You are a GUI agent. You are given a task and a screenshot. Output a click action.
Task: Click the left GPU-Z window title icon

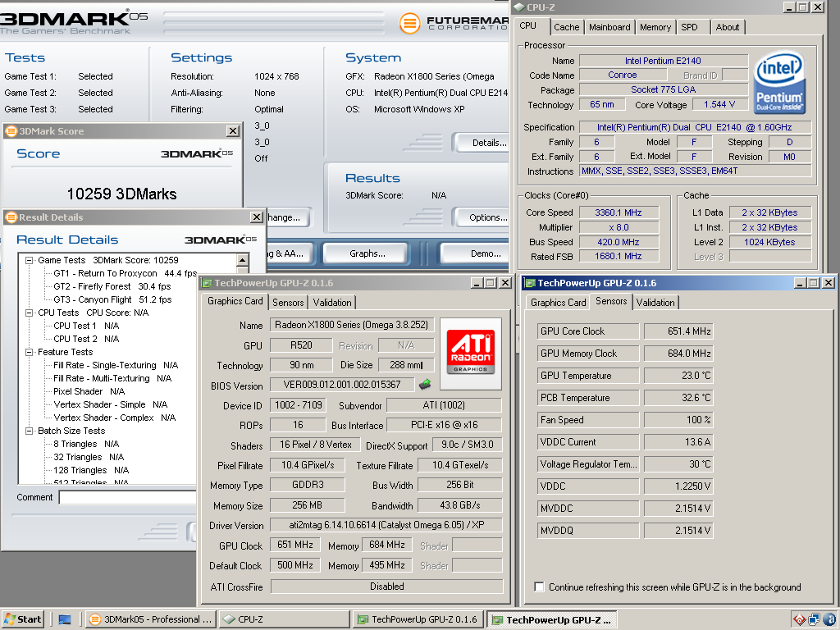[x=207, y=283]
